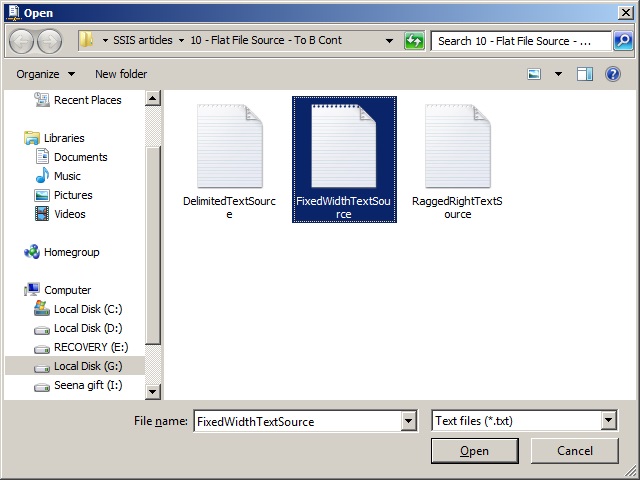The width and height of the screenshot is (640, 480).
Task: Select the RaggedRightTextSource file icon
Action: (458, 146)
